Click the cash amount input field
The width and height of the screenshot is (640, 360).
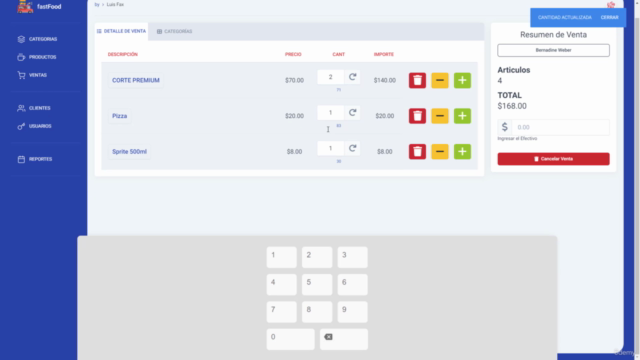560,127
